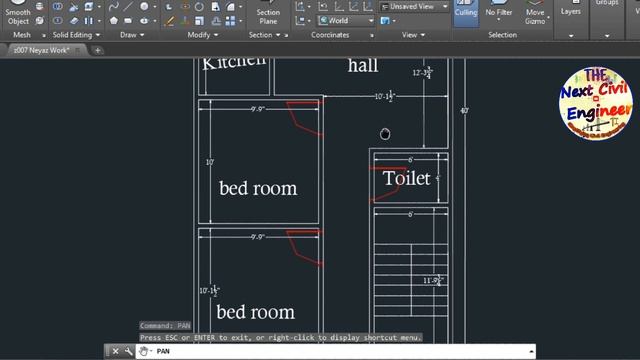Expand command history with up arrow
640x360 pixels.
tap(531, 351)
